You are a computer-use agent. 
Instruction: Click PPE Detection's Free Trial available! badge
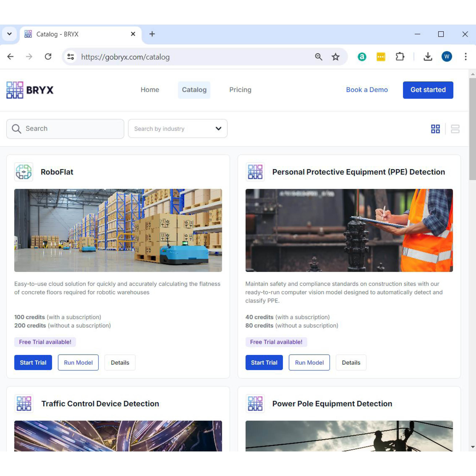coord(276,342)
